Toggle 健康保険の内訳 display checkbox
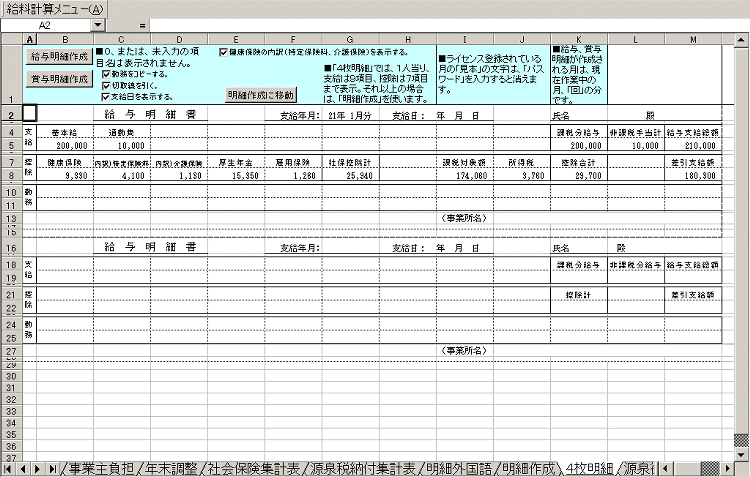This screenshot has height=477, width=750. (x=223, y=51)
